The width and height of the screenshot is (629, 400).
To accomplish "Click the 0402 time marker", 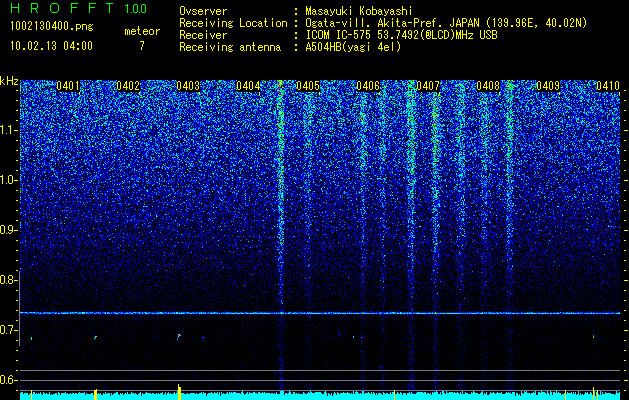I will [x=128, y=86].
